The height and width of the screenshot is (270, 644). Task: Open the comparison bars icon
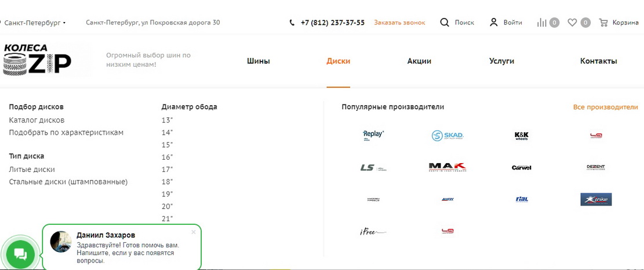tap(542, 23)
